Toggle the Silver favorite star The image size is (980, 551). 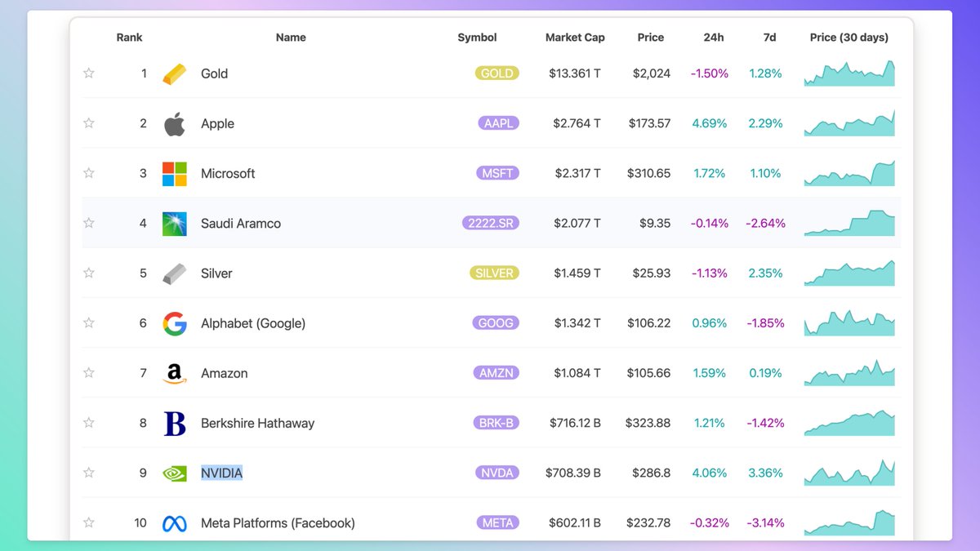coord(89,273)
